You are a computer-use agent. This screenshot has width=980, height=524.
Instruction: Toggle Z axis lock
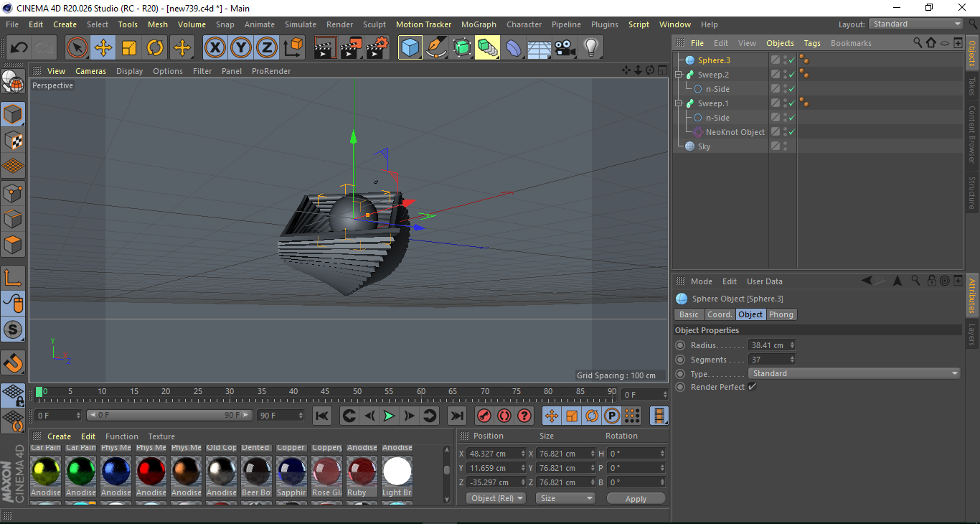click(266, 48)
